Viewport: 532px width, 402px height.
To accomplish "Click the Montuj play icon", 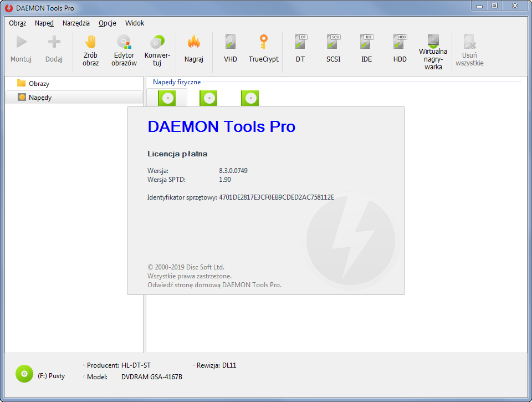I will [22, 42].
